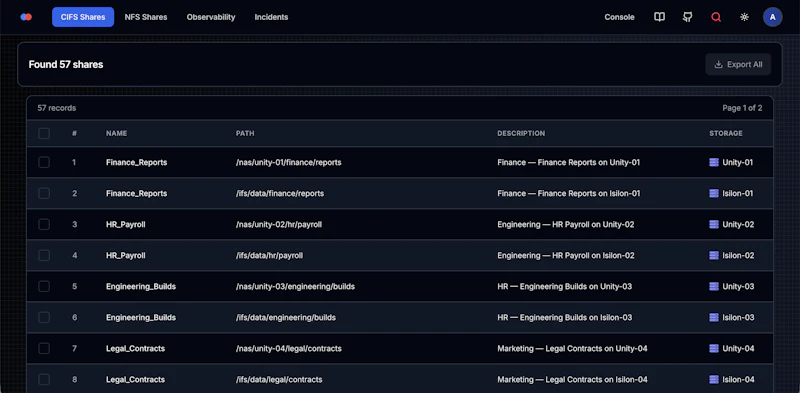Click description HR Payroll on Unity-02

566,225
